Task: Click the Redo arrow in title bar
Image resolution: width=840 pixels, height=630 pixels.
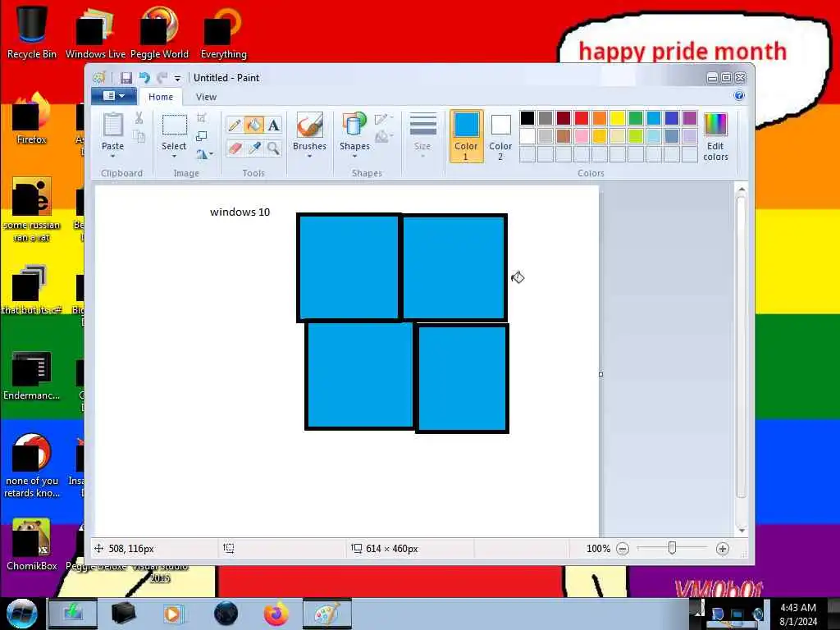Action: [162, 78]
